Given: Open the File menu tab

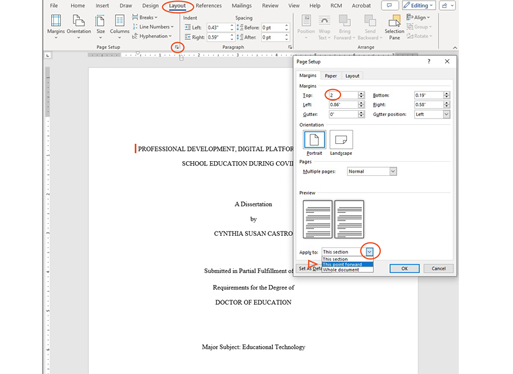Looking at the screenshot, I should pyautogui.click(x=54, y=6).
